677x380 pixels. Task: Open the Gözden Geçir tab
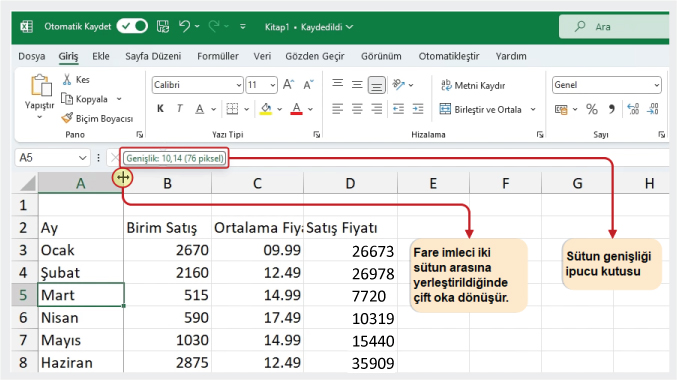(x=315, y=56)
